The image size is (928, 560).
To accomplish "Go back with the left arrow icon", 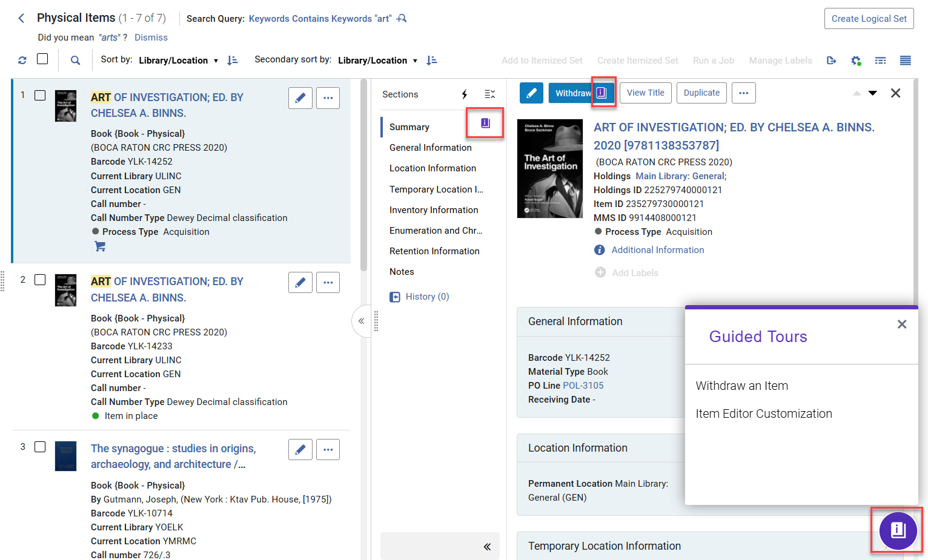I will pos(21,18).
